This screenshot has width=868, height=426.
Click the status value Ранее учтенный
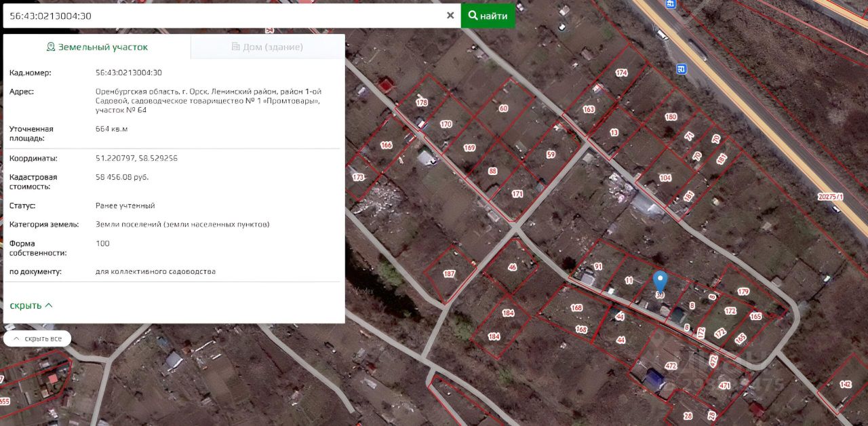[125, 206]
